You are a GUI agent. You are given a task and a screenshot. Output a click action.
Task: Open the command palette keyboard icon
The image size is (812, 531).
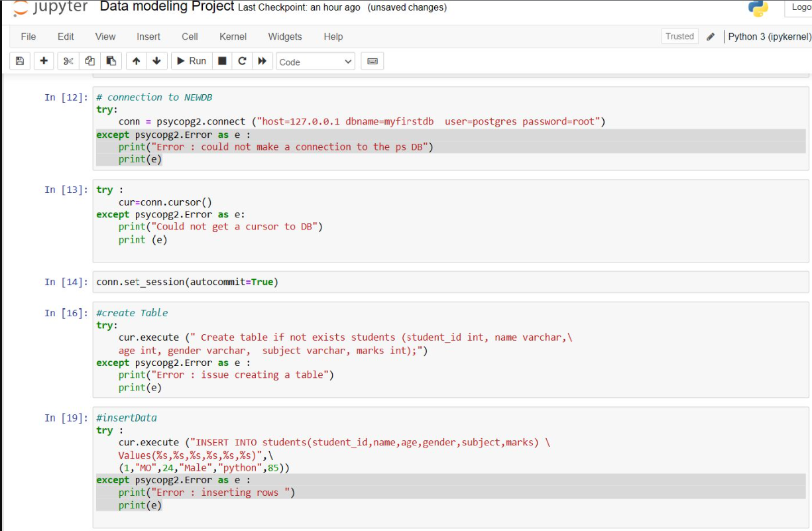372,60
